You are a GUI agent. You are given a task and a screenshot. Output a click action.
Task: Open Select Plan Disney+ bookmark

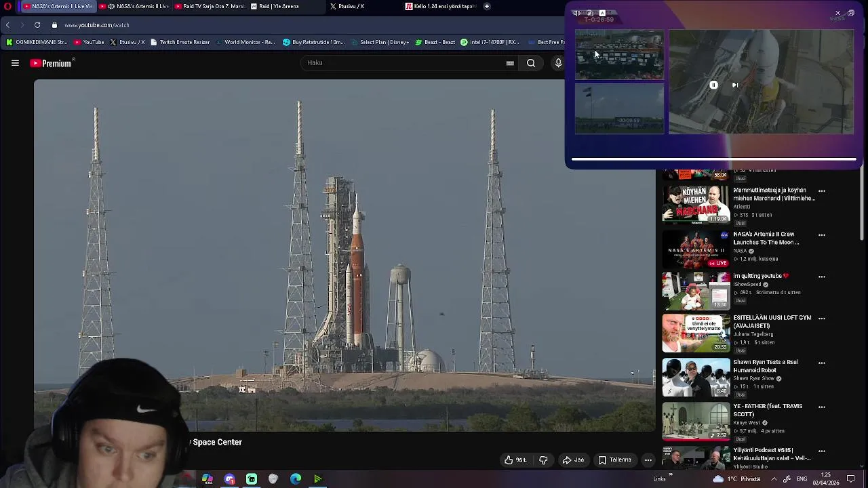pyautogui.click(x=380, y=42)
